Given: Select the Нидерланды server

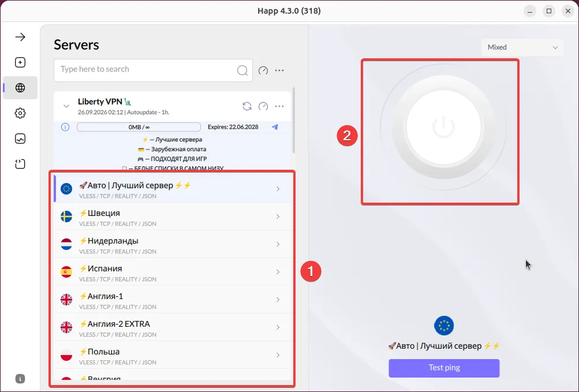Looking at the screenshot, I should tap(173, 244).
